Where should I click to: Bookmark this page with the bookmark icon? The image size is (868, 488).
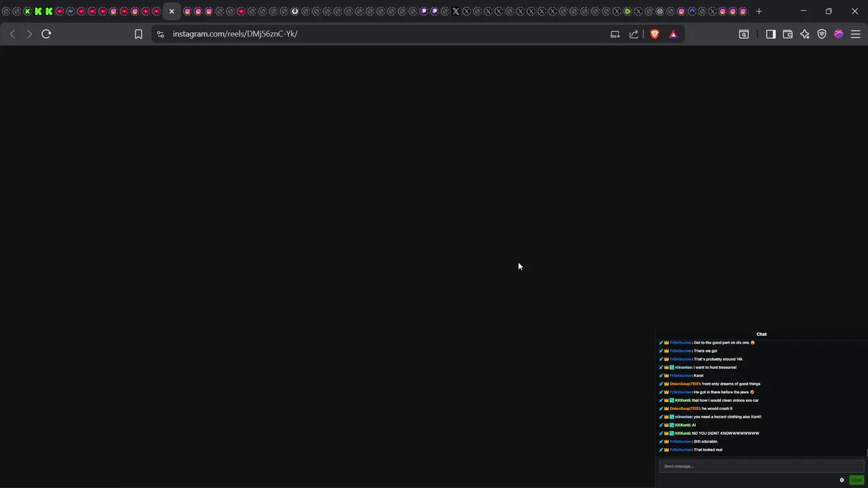click(138, 34)
